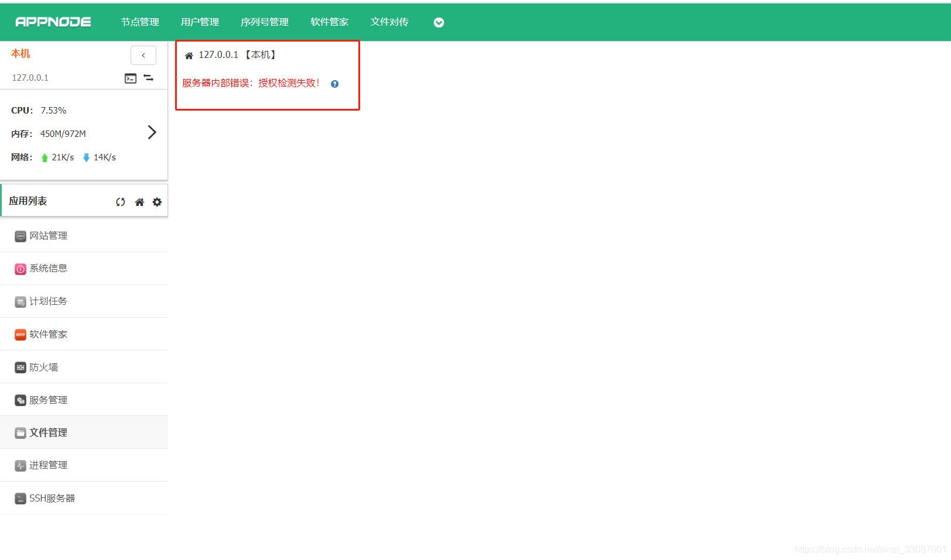The image size is (951, 560).
Task: Click the 服务管理 icon
Action: click(20, 400)
